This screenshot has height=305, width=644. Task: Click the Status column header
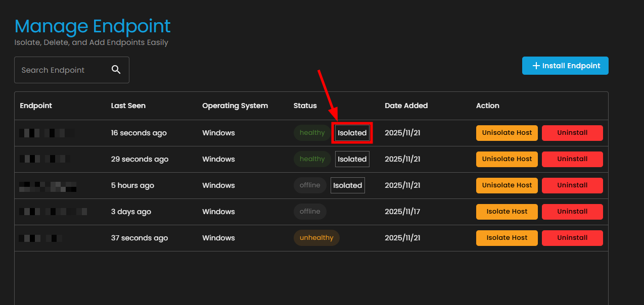(305, 106)
